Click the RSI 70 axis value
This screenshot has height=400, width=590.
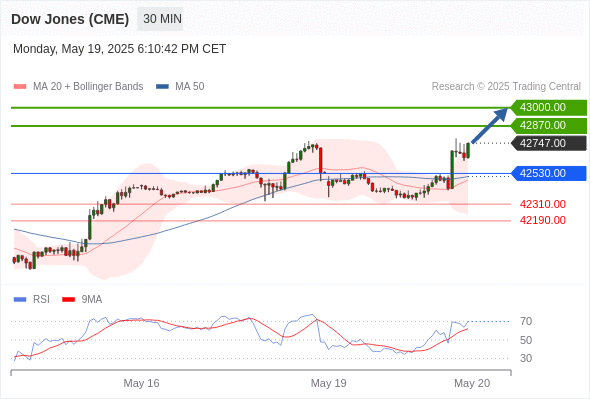(x=526, y=321)
